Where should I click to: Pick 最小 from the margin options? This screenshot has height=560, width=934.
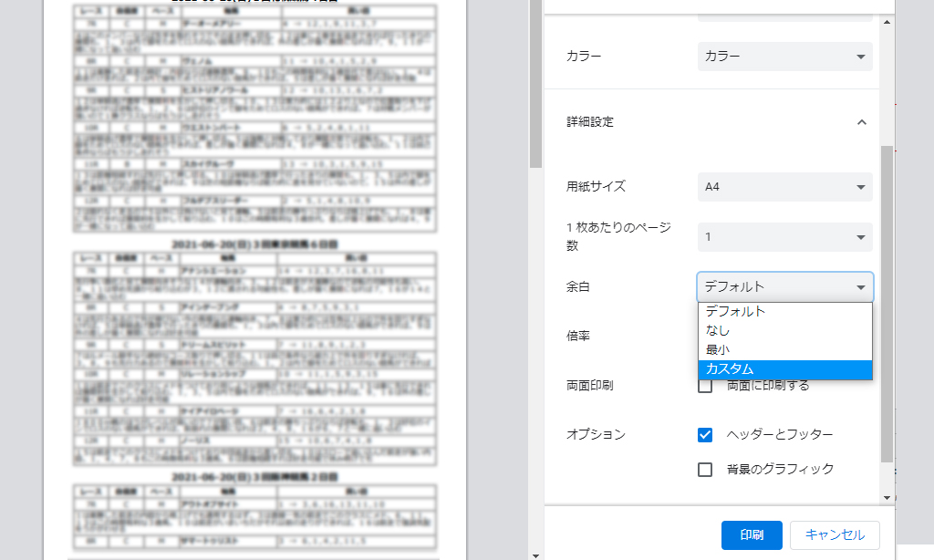[784, 349]
